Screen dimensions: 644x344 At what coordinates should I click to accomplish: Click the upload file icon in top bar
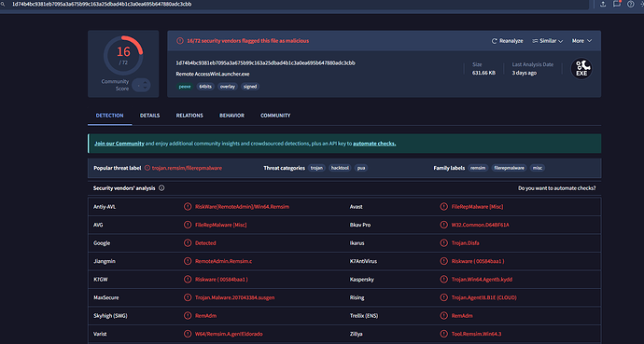pos(603,4)
